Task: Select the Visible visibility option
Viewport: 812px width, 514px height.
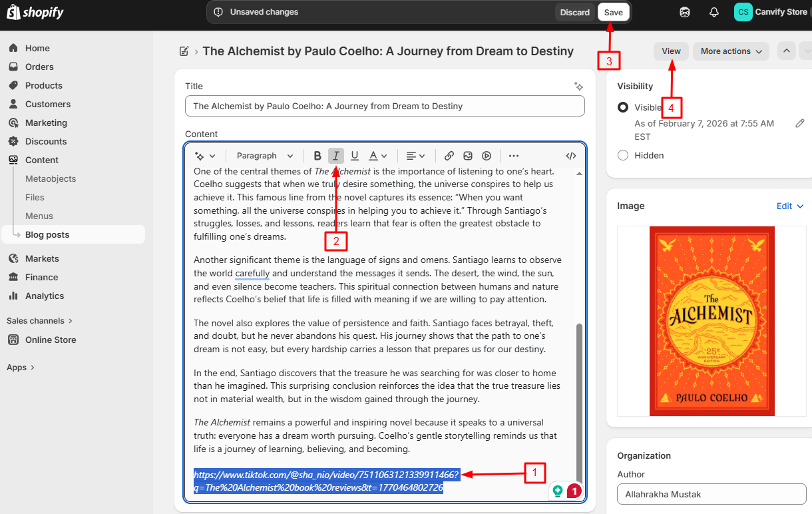Action: point(622,107)
